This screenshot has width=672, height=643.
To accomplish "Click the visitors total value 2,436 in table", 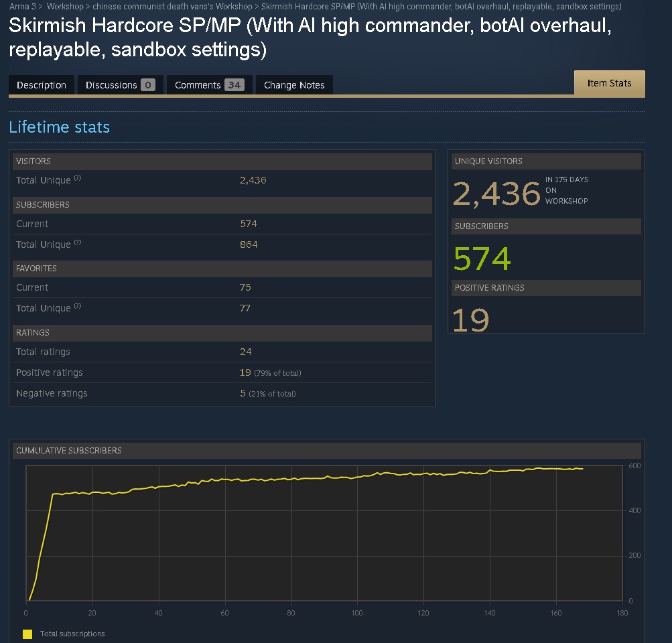I will point(253,180).
